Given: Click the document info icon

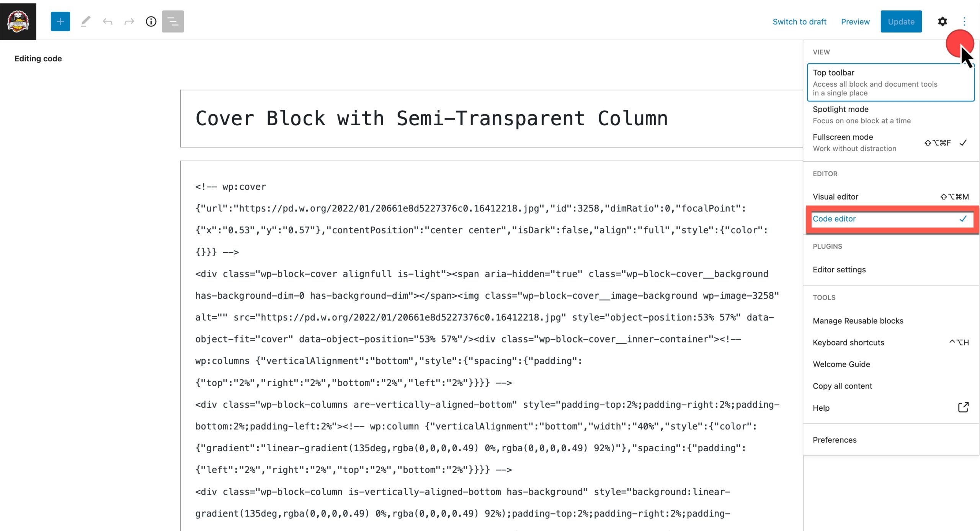Looking at the screenshot, I should [x=151, y=21].
